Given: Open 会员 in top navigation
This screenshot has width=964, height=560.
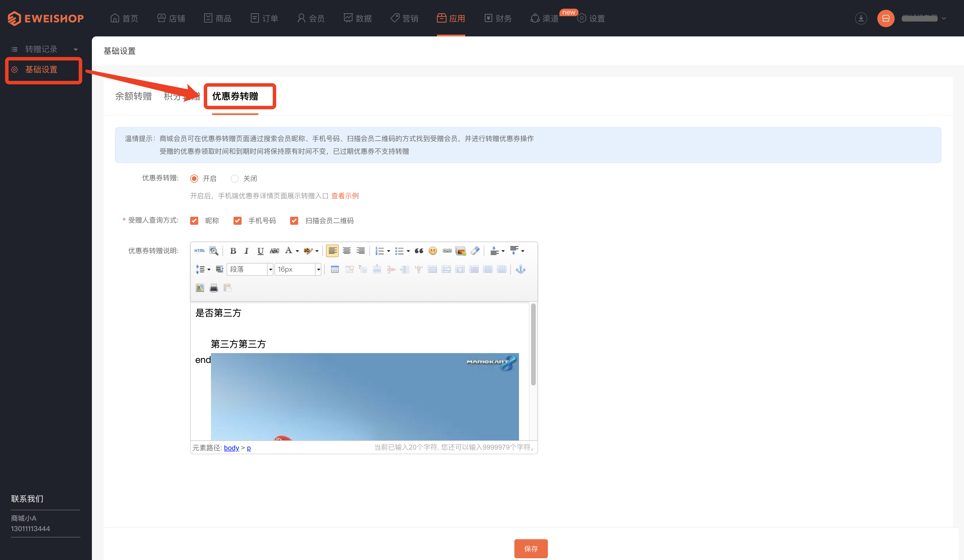Looking at the screenshot, I should point(311,18).
